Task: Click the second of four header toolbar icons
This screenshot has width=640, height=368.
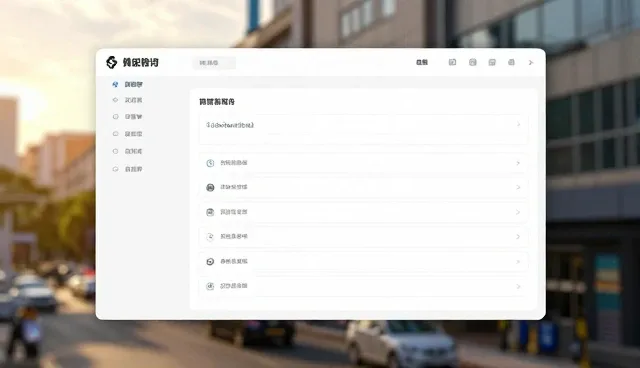Action: pos(473,62)
